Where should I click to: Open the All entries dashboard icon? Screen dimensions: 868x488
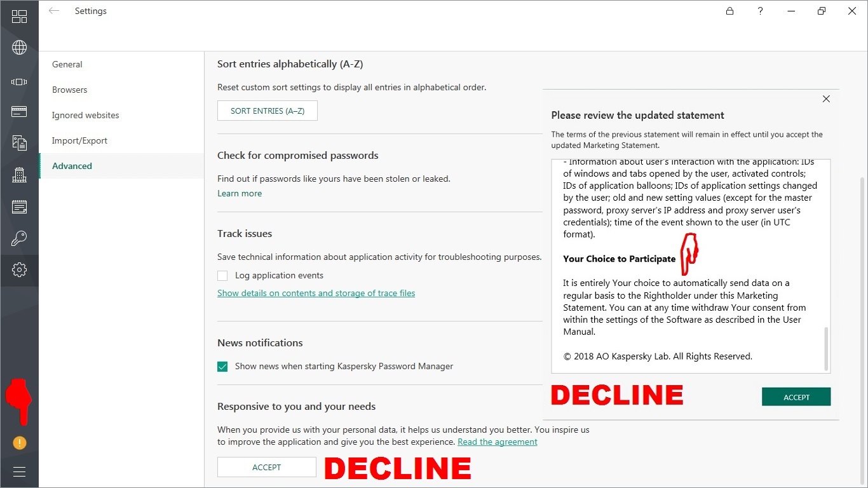[19, 17]
